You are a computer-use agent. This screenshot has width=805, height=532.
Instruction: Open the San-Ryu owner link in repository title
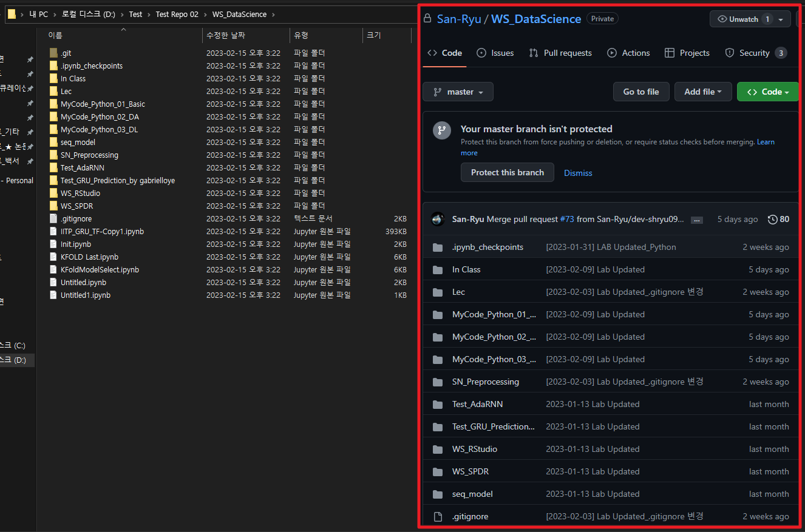[458, 19]
